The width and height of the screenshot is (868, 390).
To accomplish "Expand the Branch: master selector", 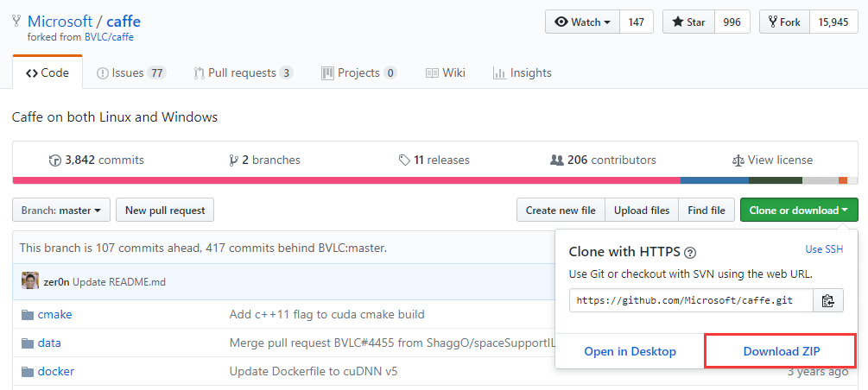I will pyautogui.click(x=60, y=210).
